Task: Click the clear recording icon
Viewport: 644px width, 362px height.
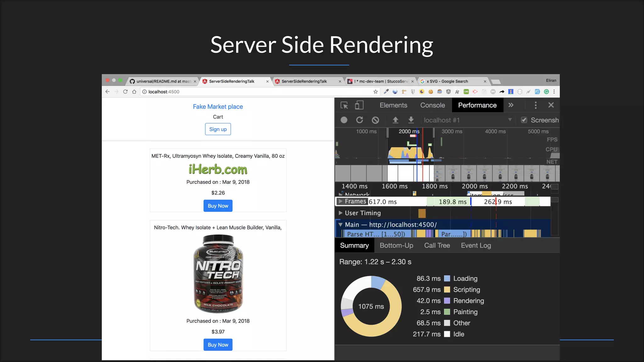Action: [375, 120]
